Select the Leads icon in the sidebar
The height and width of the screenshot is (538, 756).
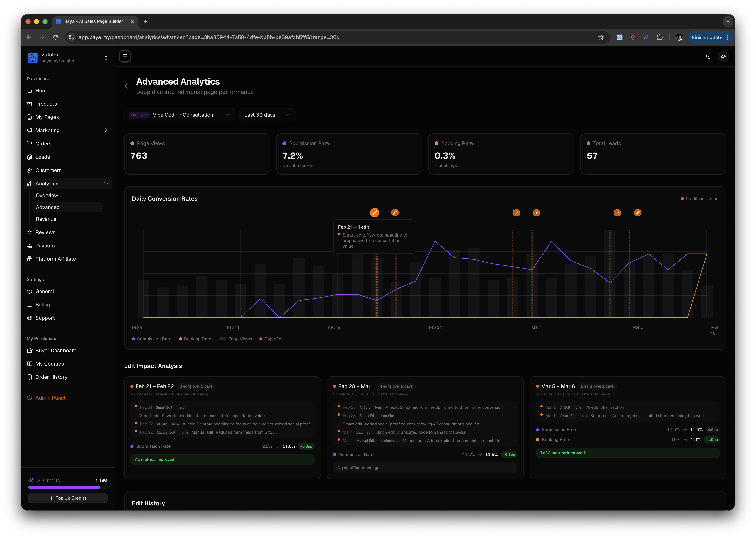pos(30,157)
